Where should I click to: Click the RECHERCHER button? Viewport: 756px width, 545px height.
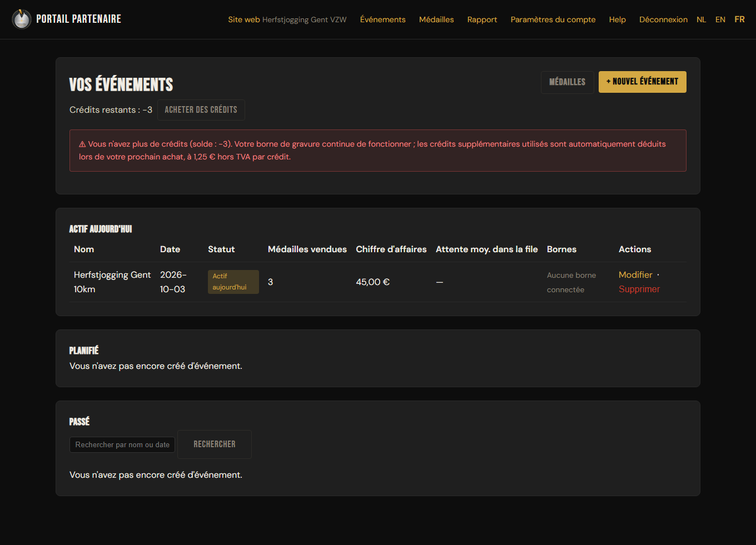215,444
